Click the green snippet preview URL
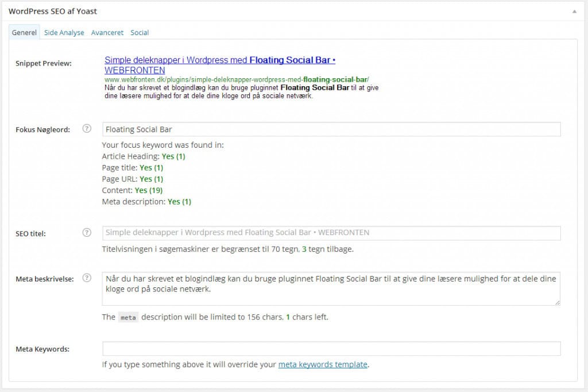 click(x=237, y=79)
